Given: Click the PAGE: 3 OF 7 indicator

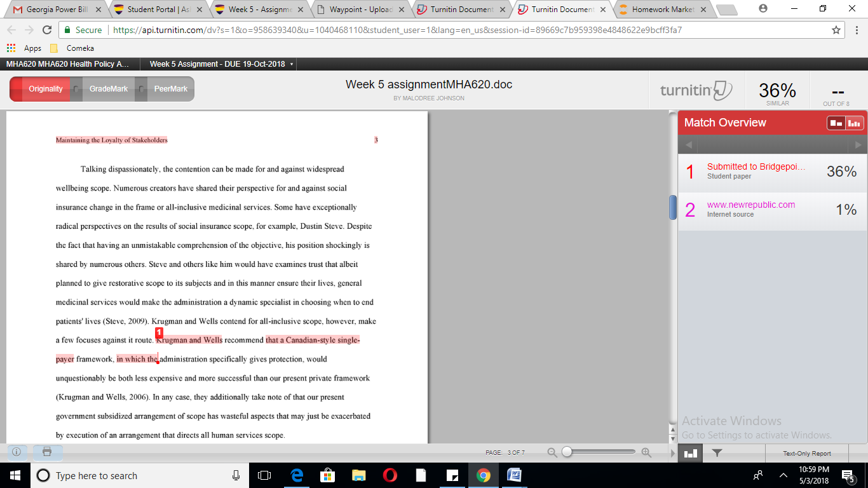Looking at the screenshot, I should point(505,453).
